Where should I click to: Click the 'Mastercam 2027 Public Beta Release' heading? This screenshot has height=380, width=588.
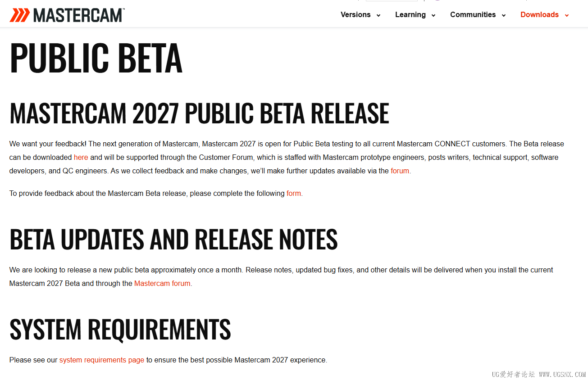199,113
